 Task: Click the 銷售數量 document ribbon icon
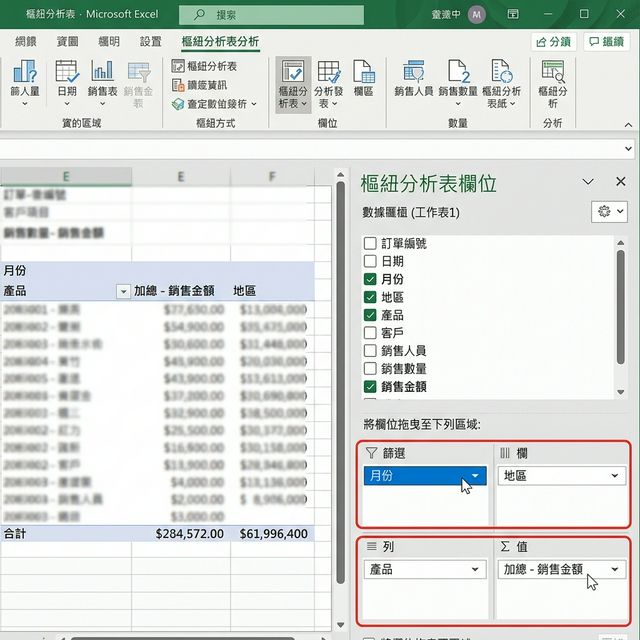tap(458, 71)
